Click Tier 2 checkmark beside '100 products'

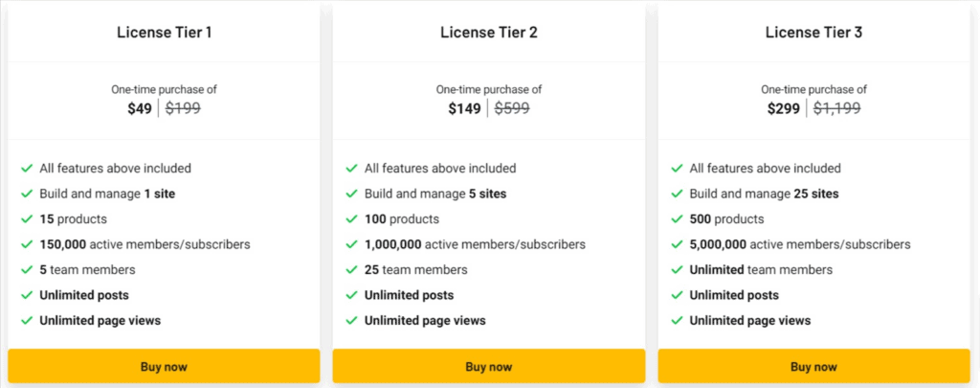click(x=352, y=219)
